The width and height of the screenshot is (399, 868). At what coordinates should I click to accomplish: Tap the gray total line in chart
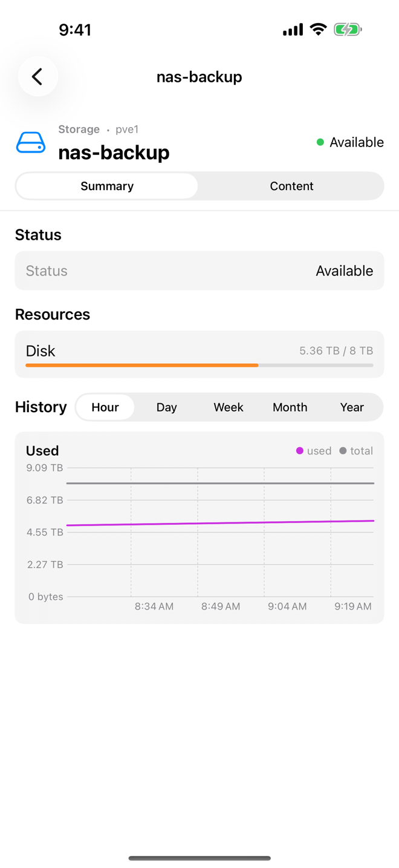220,483
